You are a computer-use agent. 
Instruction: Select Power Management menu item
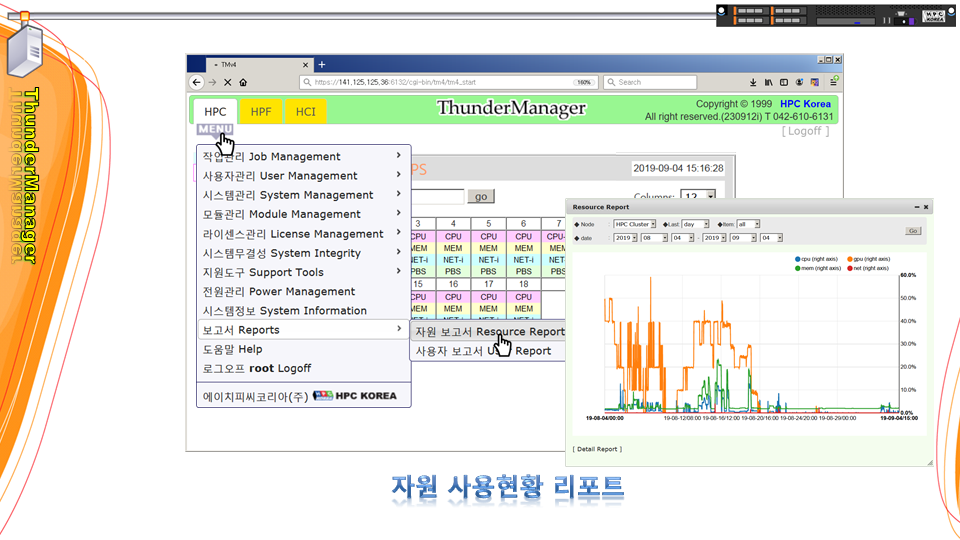click(x=303, y=291)
